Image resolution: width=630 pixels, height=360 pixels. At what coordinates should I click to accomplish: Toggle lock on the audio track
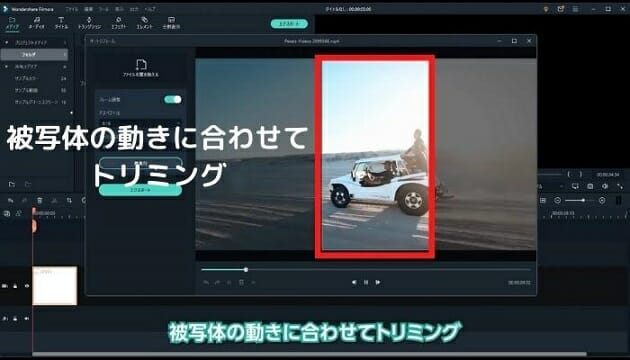(x=15, y=319)
